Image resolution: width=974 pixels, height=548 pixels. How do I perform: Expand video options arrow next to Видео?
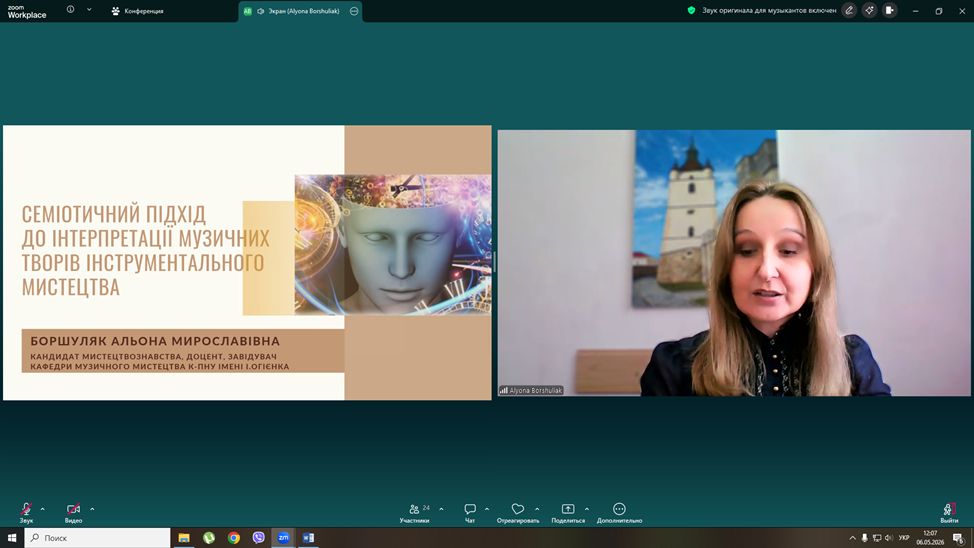[92, 509]
